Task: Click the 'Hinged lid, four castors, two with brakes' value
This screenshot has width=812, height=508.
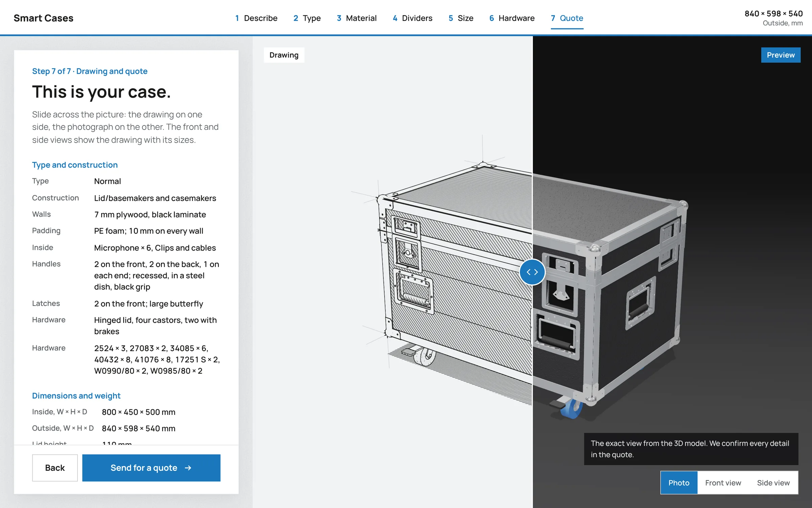Action: tap(155, 325)
